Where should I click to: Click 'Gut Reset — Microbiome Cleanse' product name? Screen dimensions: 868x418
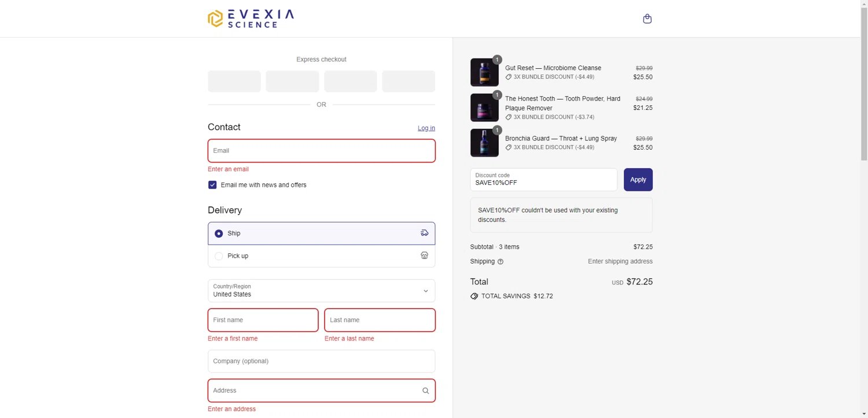(x=553, y=68)
